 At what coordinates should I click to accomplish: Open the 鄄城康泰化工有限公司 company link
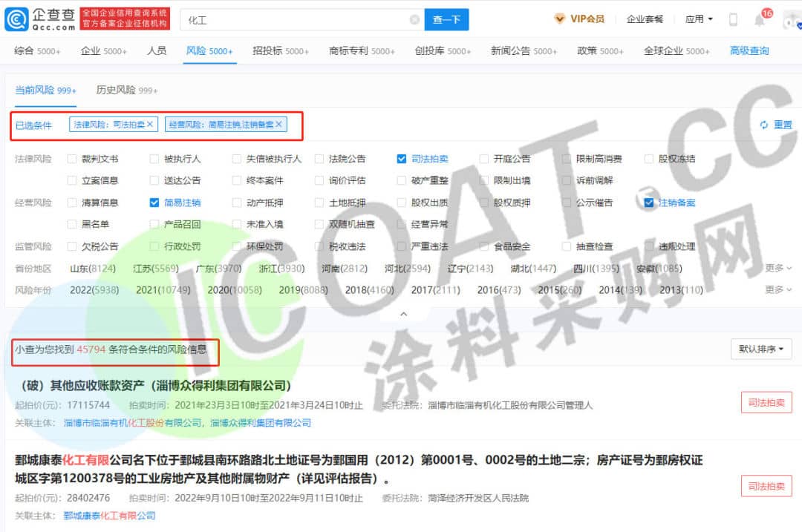pos(109,516)
